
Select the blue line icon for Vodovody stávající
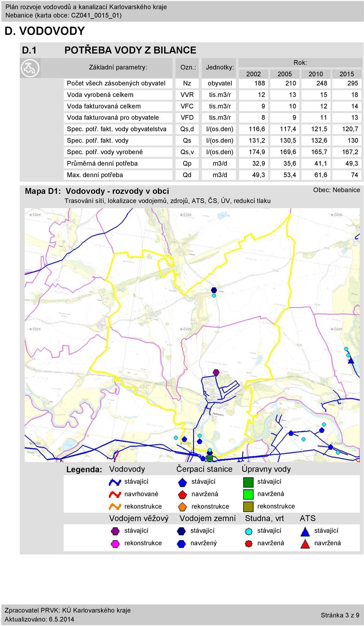(115, 482)
